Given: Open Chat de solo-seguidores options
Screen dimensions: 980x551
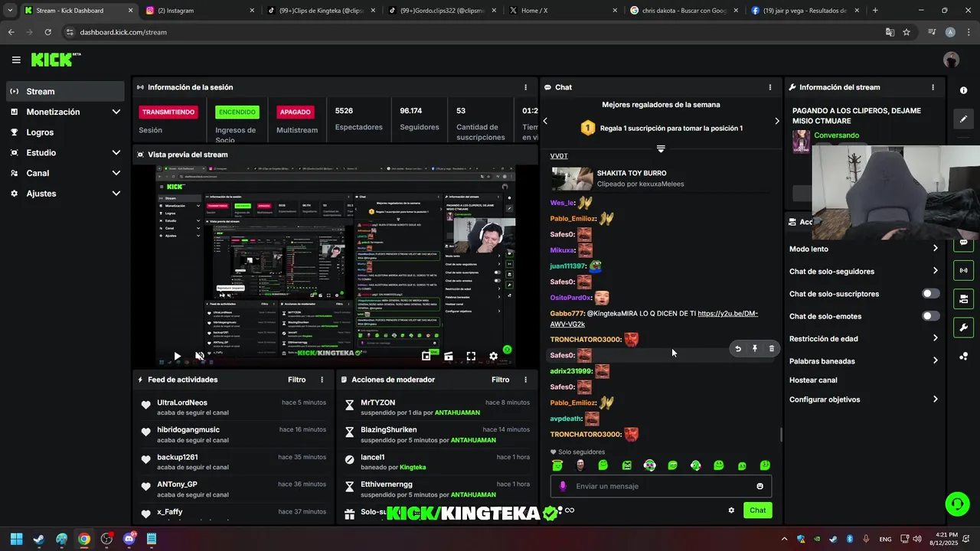Looking at the screenshot, I should tap(864, 271).
